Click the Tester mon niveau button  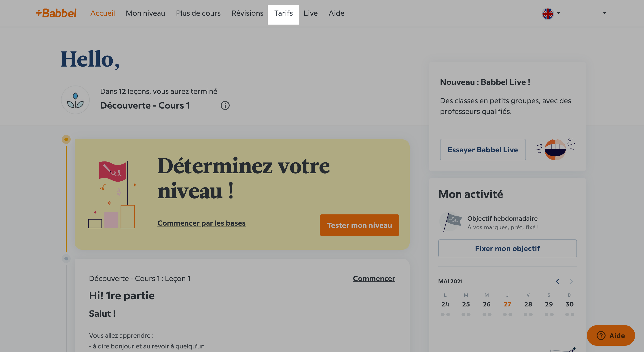point(359,225)
